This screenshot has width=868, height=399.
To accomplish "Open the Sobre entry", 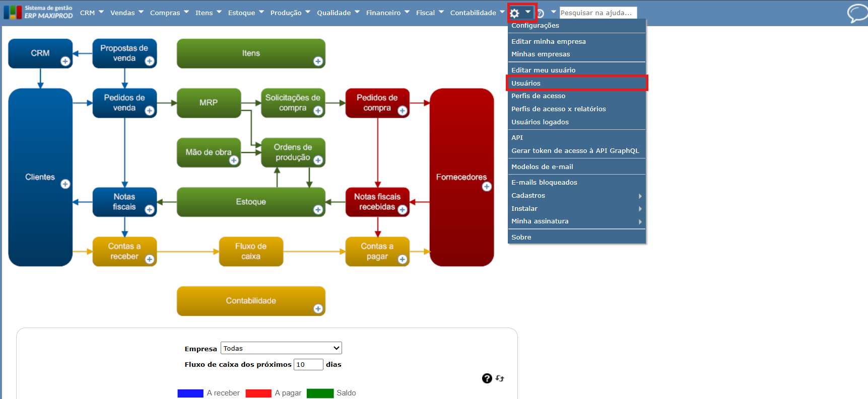I will [x=576, y=237].
